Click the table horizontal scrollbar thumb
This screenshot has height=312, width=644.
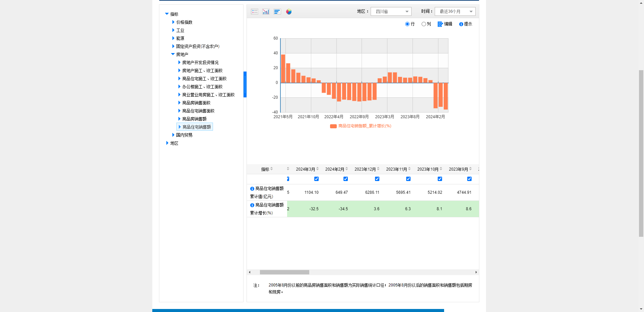click(x=284, y=272)
